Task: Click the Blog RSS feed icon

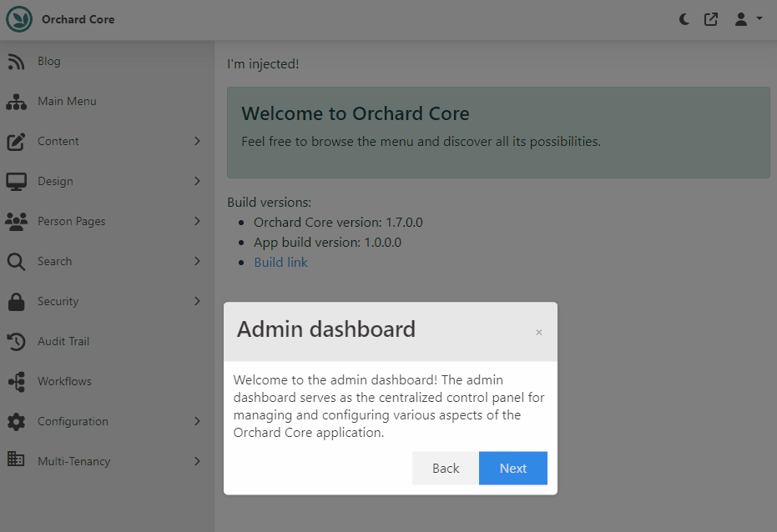Action: click(x=16, y=62)
